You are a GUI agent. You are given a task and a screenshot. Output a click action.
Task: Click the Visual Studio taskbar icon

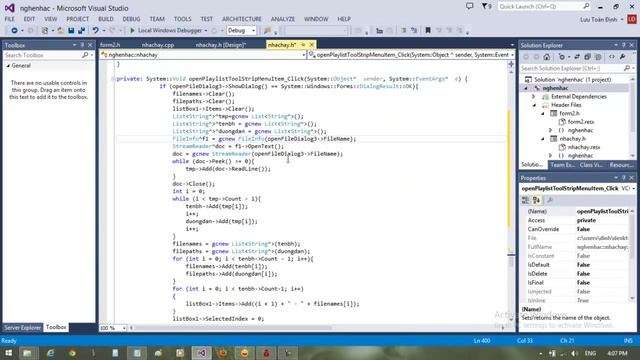coord(202,353)
